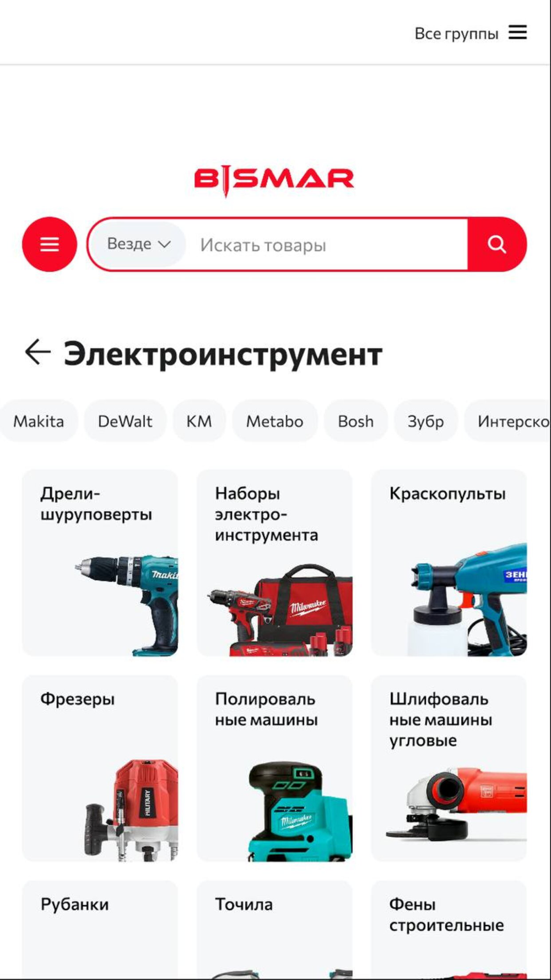This screenshot has height=980, width=551.
Task: Expand the Везде search scope dropdown
Action: 138,244
